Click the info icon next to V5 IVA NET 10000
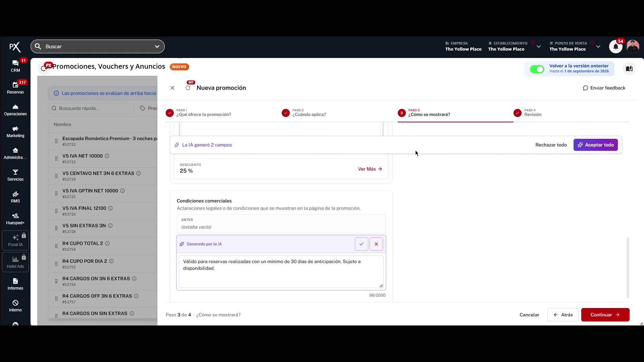The height and width of the screenshot is (362, 644). click(107, 156)
